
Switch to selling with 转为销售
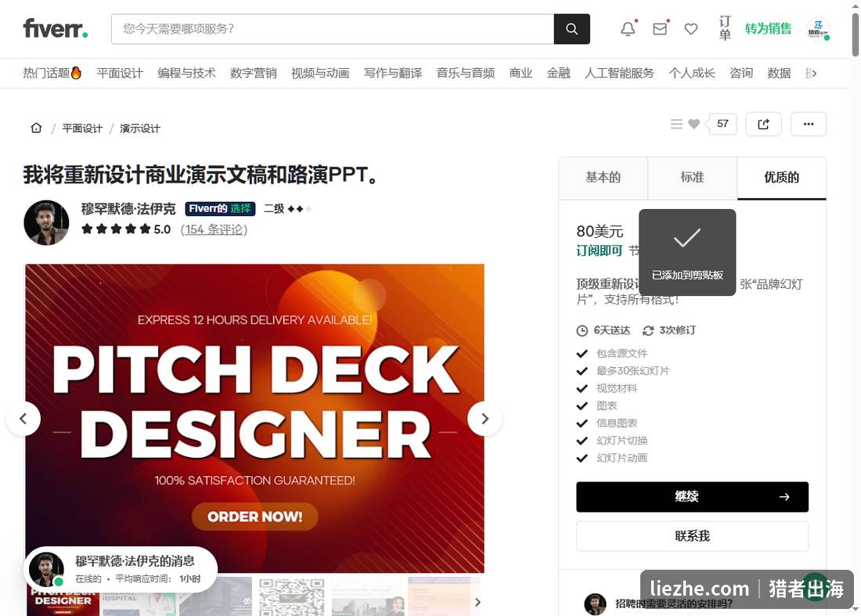[x=768, y=28]
